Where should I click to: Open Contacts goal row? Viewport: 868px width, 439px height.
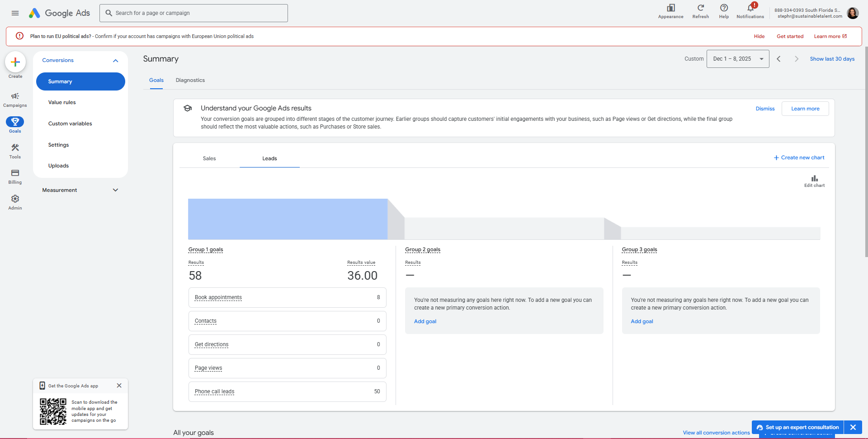click(287, 321)
